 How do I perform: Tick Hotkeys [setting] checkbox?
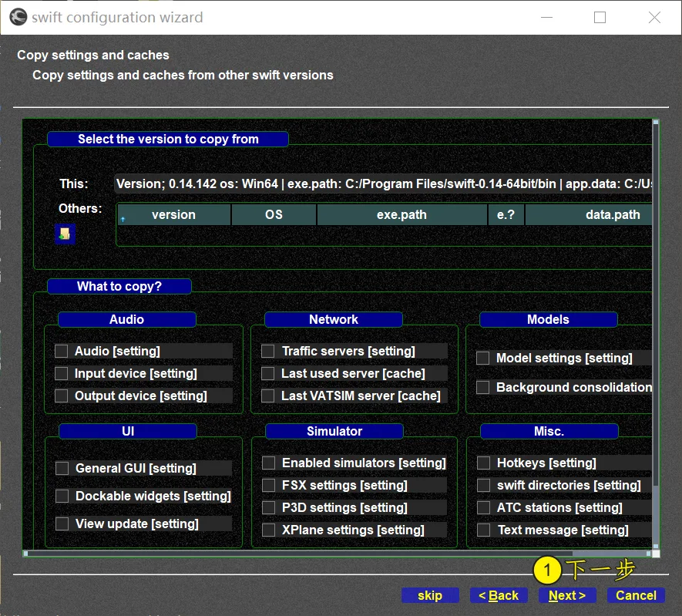pyautogui.click(x=484, y=463)
